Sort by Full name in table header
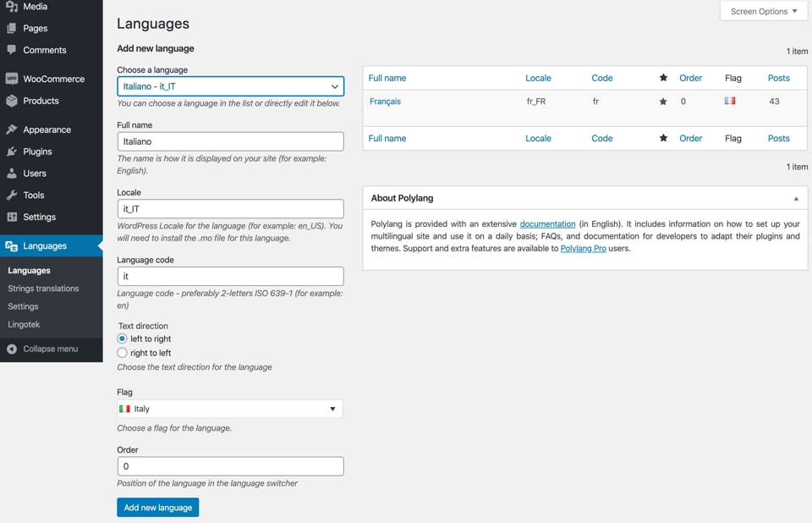This screenshot has width=812, height=523. click(x=387, y=78)
